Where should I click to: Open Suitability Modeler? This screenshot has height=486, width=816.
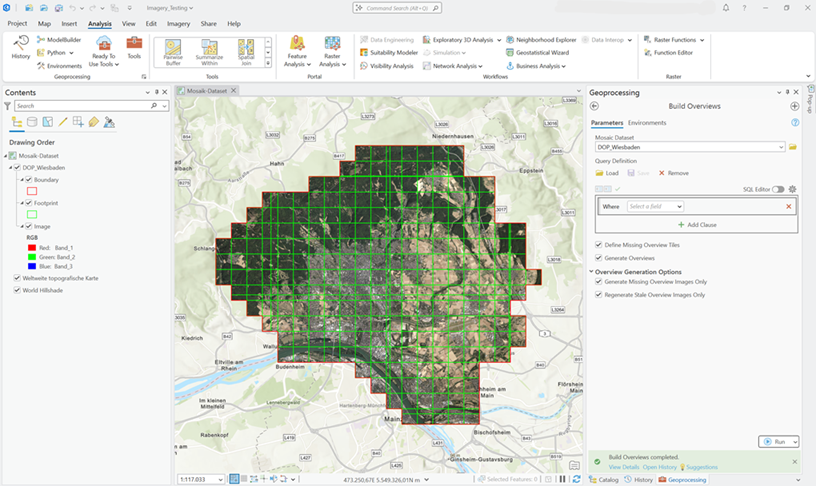tap(389, 53)
